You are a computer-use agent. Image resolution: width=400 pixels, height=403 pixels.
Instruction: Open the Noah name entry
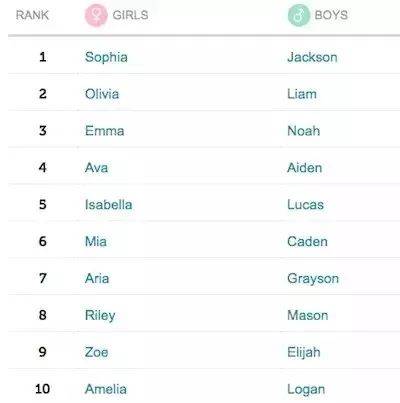[304, 131]
